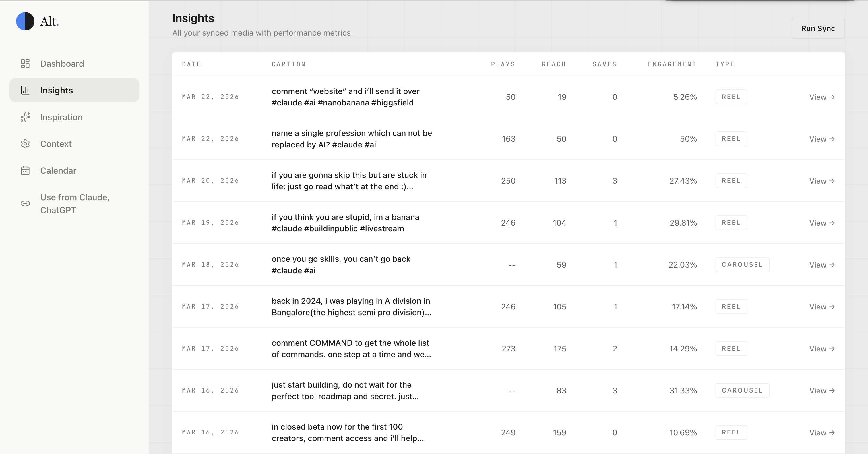Click the Calendar icon in sidebar
Image resolution: width=868 pixels, height=454 pixels.
click(25, 170)
